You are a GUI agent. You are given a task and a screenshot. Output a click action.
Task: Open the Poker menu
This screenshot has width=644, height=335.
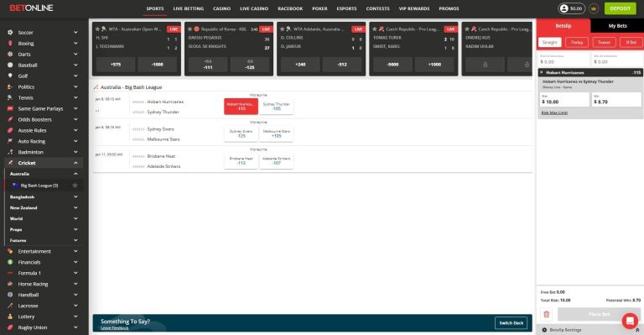coord(319,8)
